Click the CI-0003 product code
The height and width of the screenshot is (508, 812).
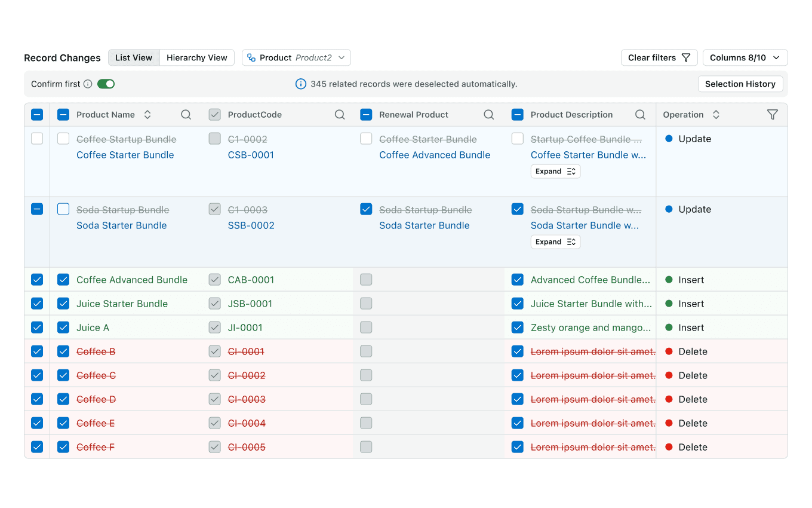[247, 399]
